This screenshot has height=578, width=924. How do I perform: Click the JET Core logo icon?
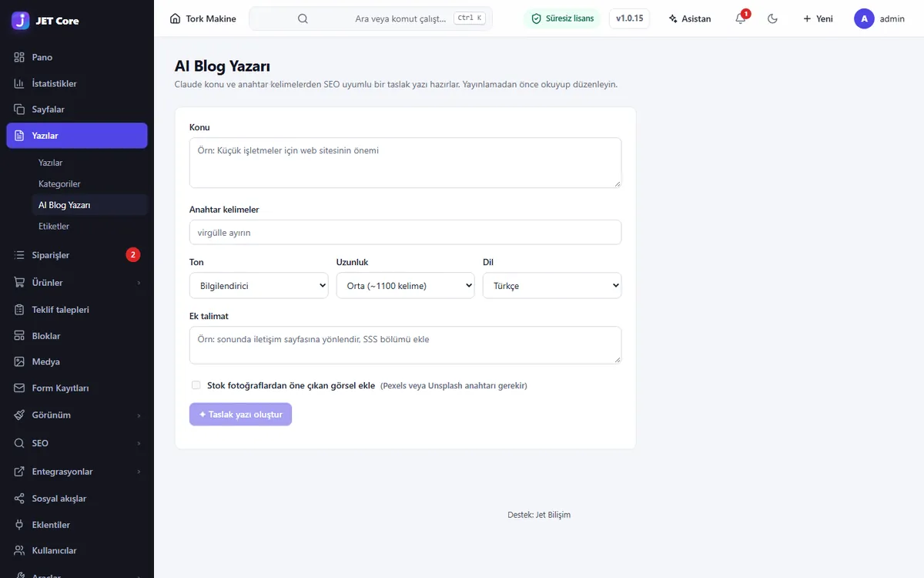(21, 20)
